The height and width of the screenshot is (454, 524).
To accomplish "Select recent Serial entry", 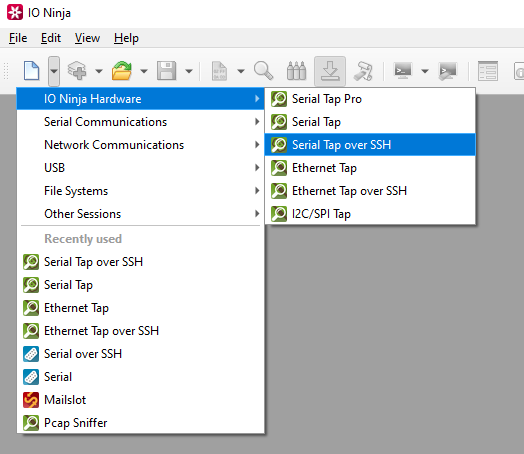I will [x=140, y=377].
